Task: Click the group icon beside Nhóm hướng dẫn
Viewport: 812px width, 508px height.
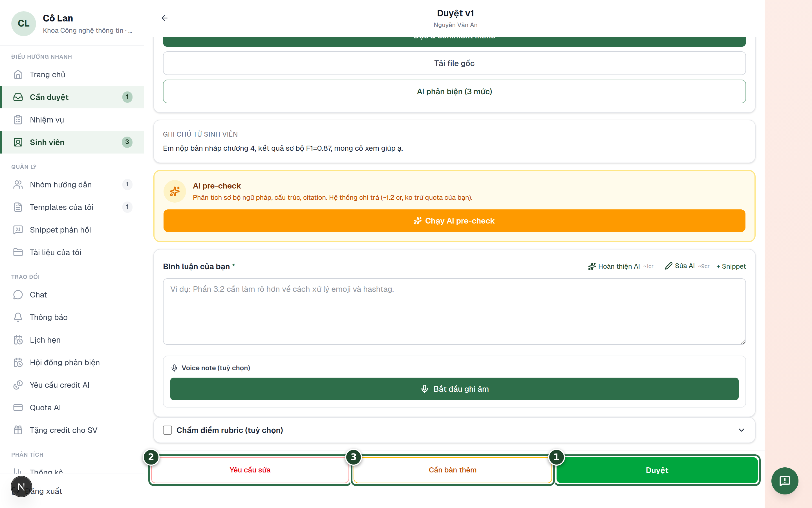Action: (18, 185)
